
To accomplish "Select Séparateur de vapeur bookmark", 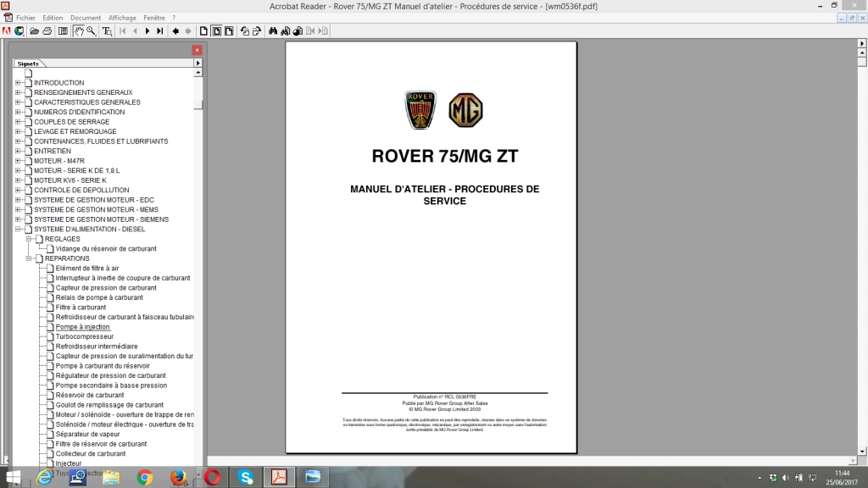I will coord(87,435).
